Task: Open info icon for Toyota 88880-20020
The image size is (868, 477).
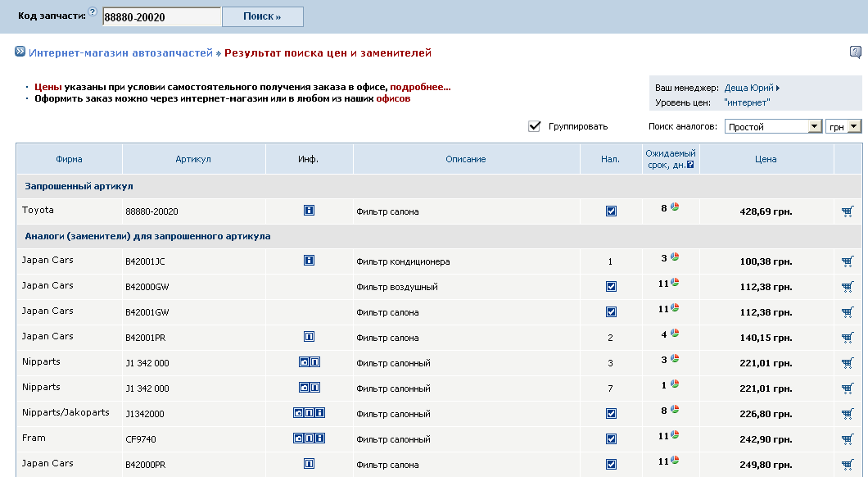Action: tap(309, 211)
